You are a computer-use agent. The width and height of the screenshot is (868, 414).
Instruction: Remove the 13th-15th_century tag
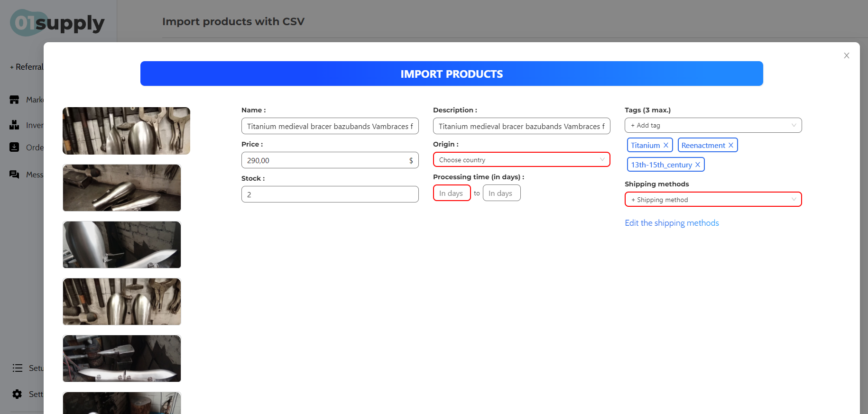point(697,165)
